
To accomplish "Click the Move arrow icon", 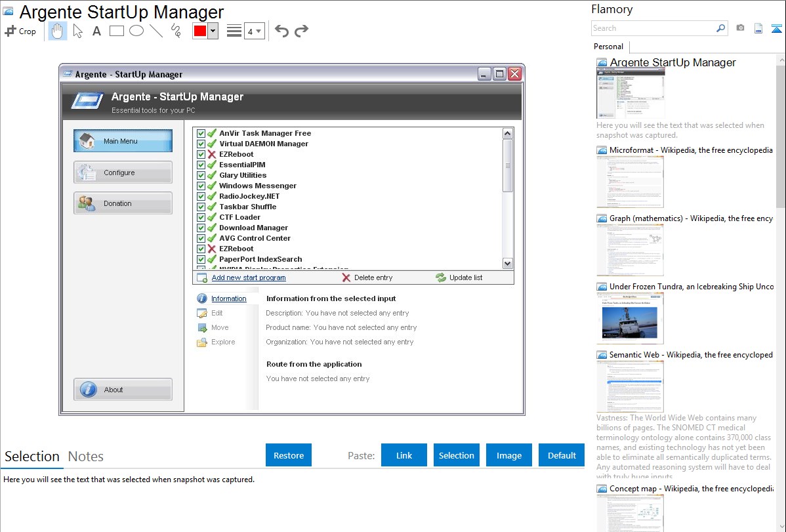I will point(202,327).
